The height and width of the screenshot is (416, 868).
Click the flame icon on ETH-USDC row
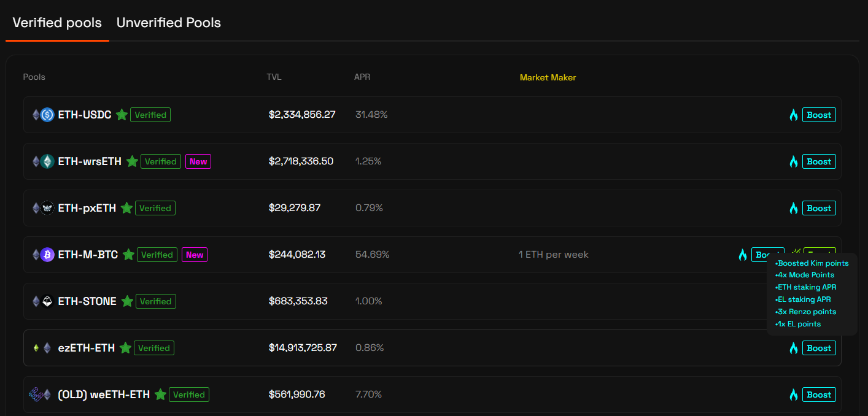coord(794,115)
